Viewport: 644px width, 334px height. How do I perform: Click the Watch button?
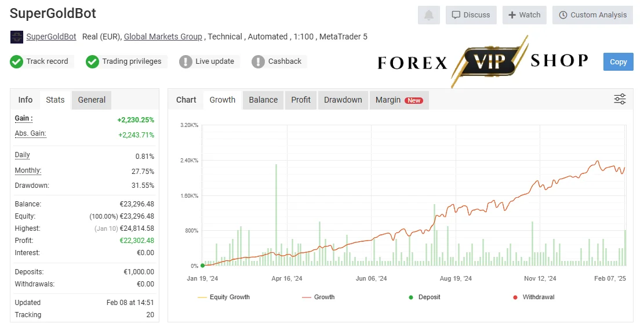click(525, 15)
